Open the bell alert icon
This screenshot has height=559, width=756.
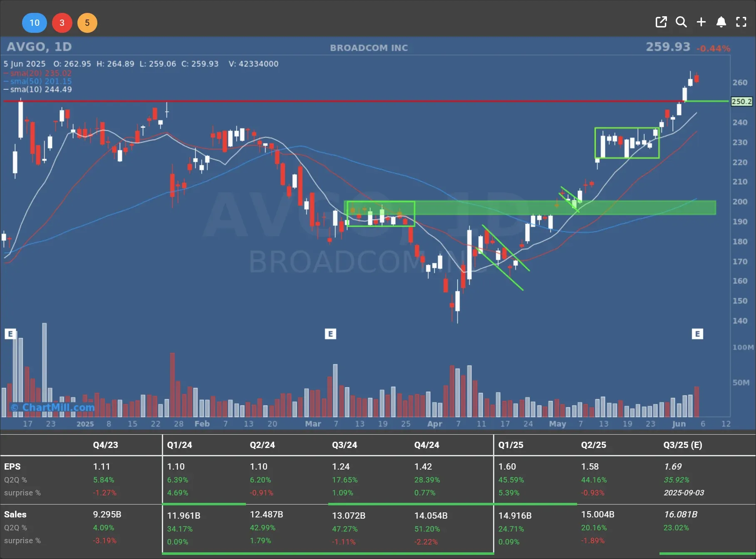tap(721, 22)
